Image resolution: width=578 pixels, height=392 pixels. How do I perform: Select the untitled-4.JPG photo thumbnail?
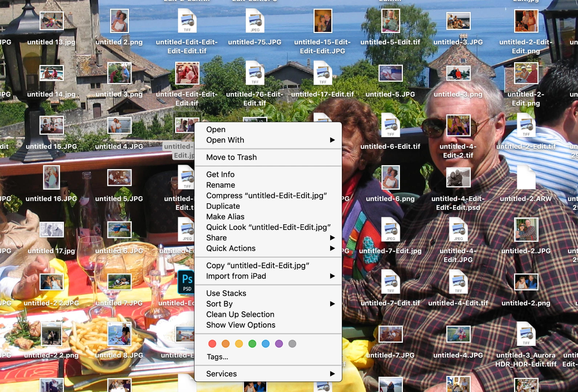458,334
